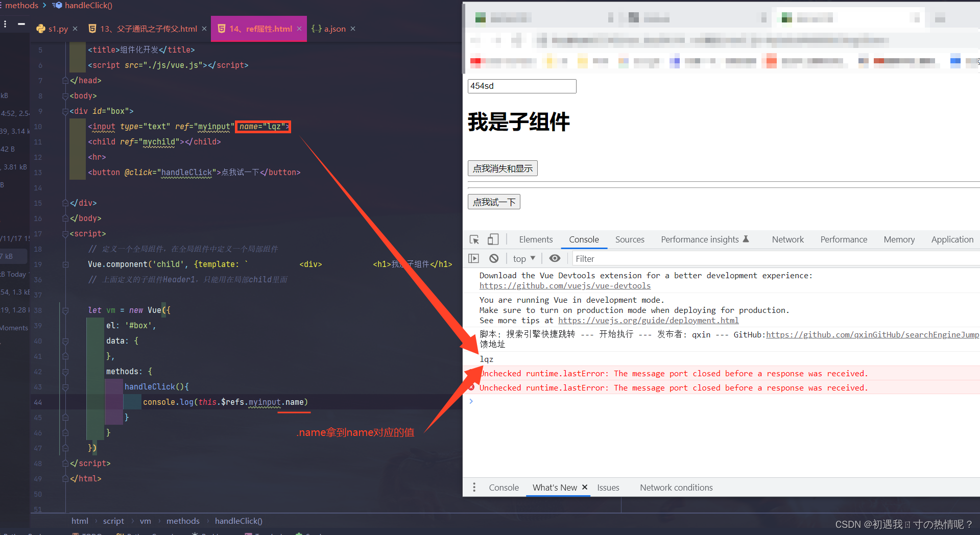Click the first Unchecked runtime.lastError error icon

(x=471, y=373)
